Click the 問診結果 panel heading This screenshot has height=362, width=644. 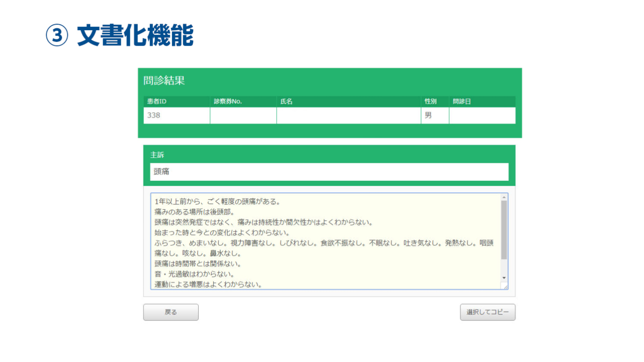click(x=164, y=81)
